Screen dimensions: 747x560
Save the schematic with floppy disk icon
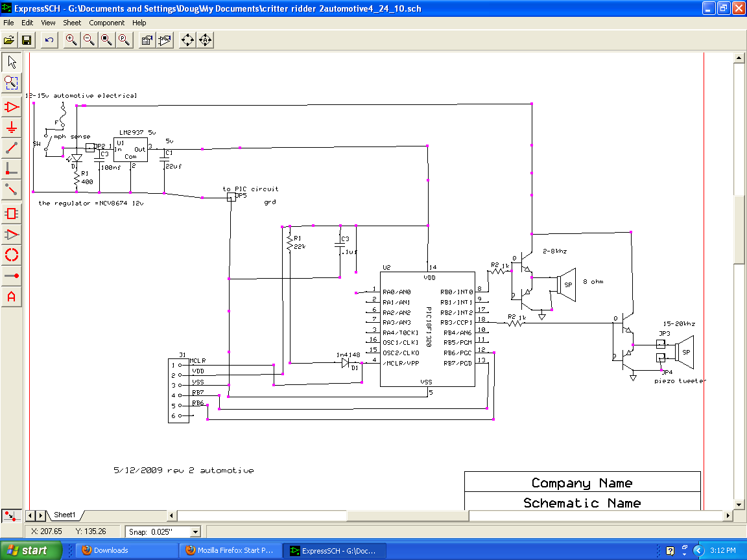pos(27,40)
